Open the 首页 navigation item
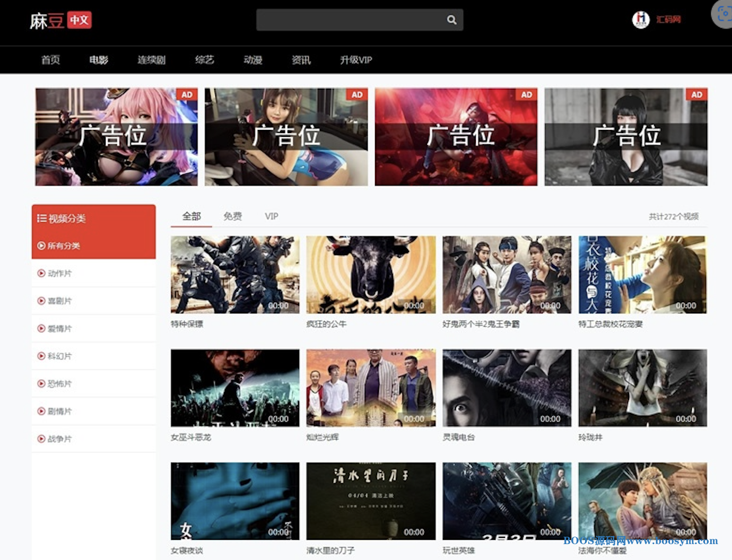The height and width of the screenshot is (560, 732). pyautogui.click(x=50, y=60)
